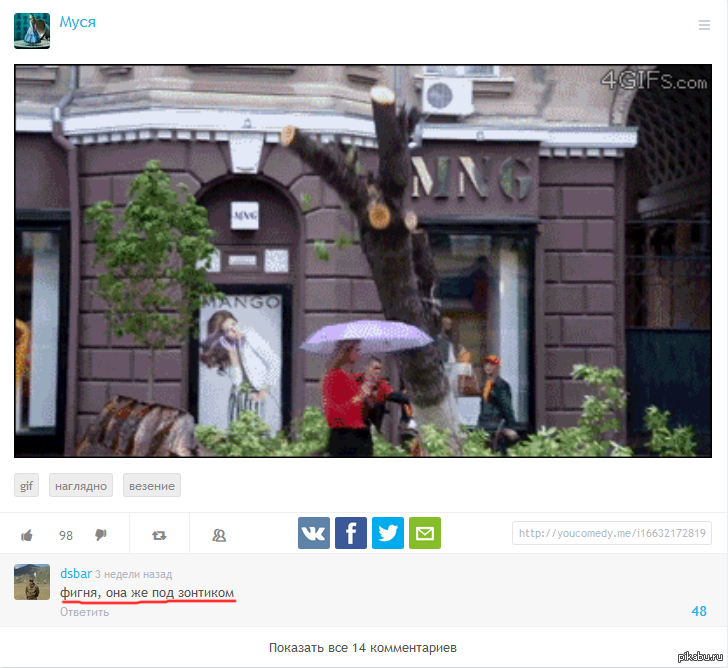
Task: Select the 'везение' tag
Action: point(152,486)
